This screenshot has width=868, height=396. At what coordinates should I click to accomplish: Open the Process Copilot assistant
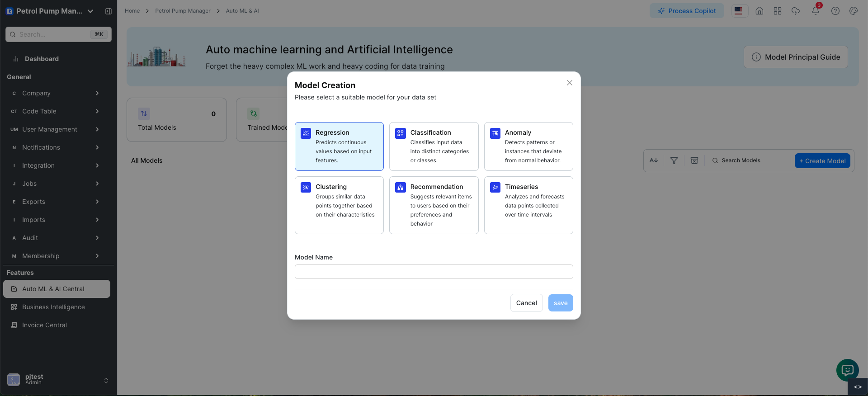pos(687,11)
